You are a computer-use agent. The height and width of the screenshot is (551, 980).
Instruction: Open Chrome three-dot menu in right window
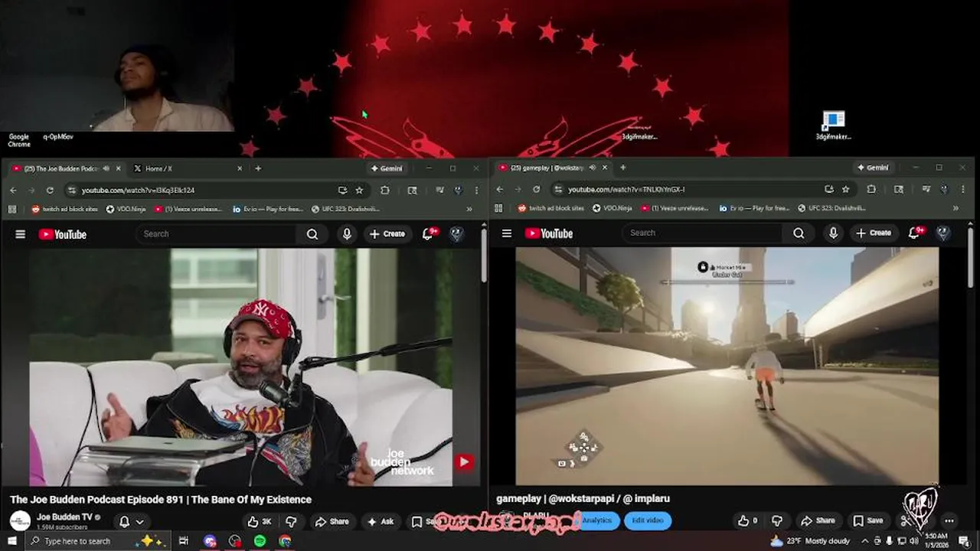pyautogui.click(x=963, y=189)
